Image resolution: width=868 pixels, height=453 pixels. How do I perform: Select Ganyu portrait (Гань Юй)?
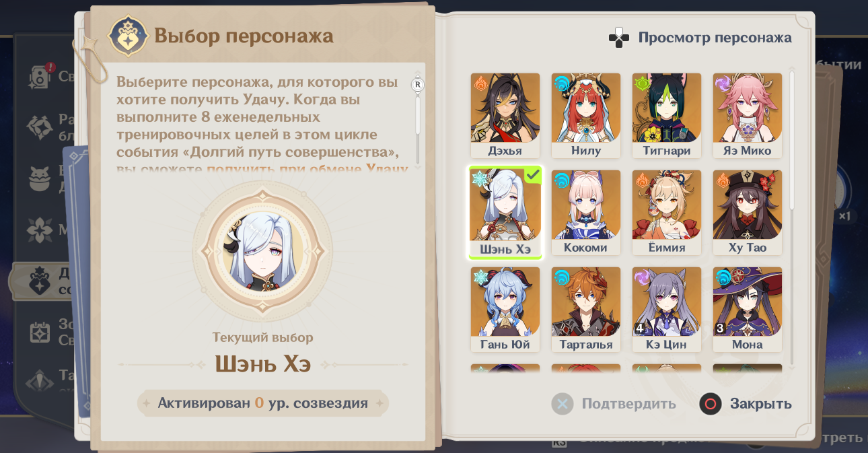pos(505,310)
